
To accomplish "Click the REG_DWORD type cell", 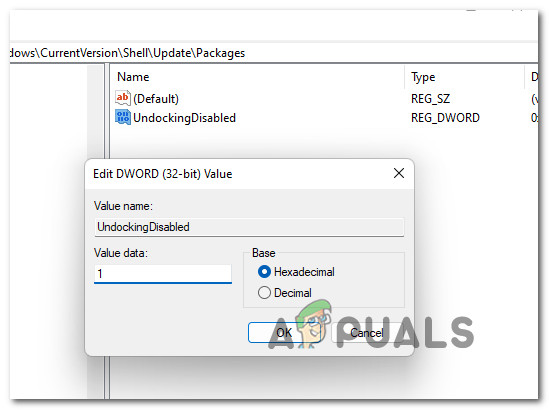I will pos(445,118).
